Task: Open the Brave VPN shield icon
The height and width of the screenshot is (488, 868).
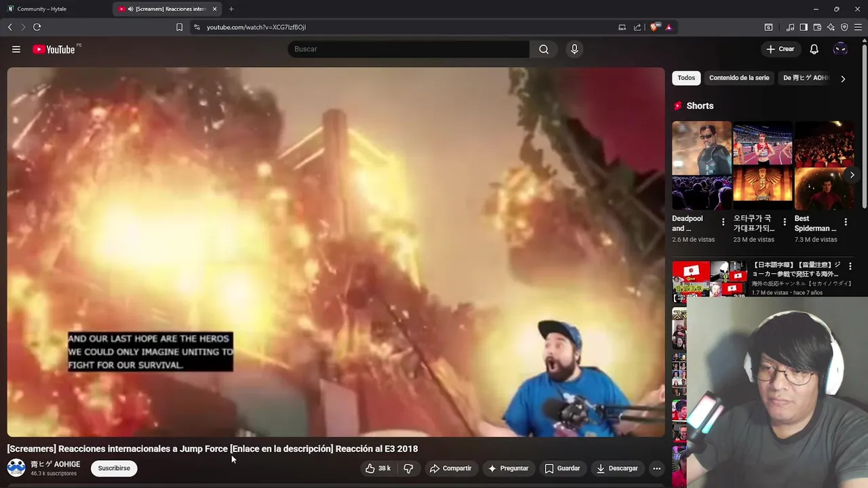Action: coord(844,27)
